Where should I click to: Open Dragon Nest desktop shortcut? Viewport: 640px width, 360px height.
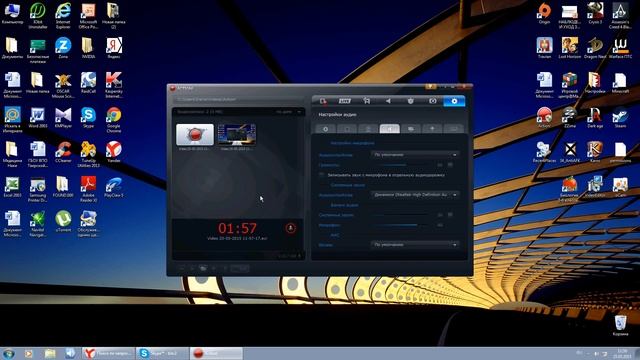pos(595,48)
